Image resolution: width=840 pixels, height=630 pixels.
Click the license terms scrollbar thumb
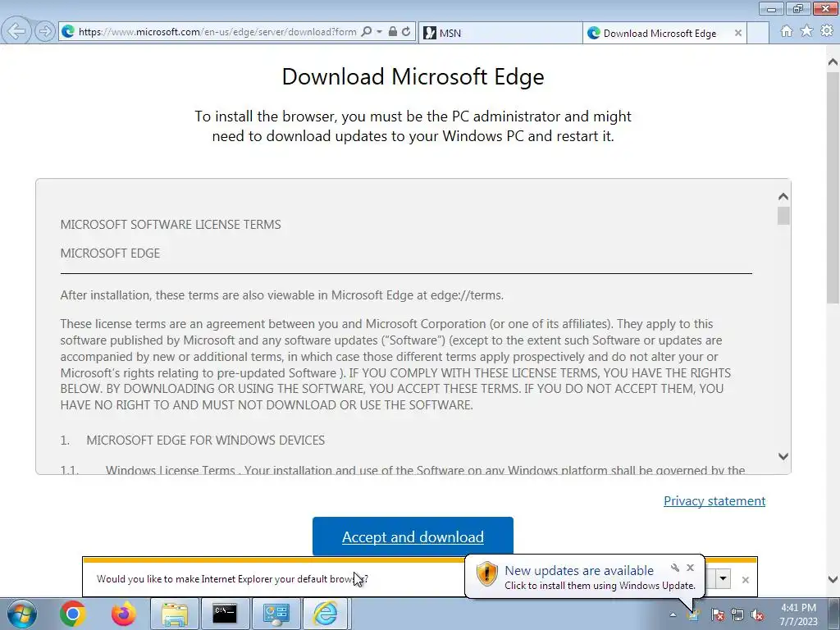(x=783, y=216)
